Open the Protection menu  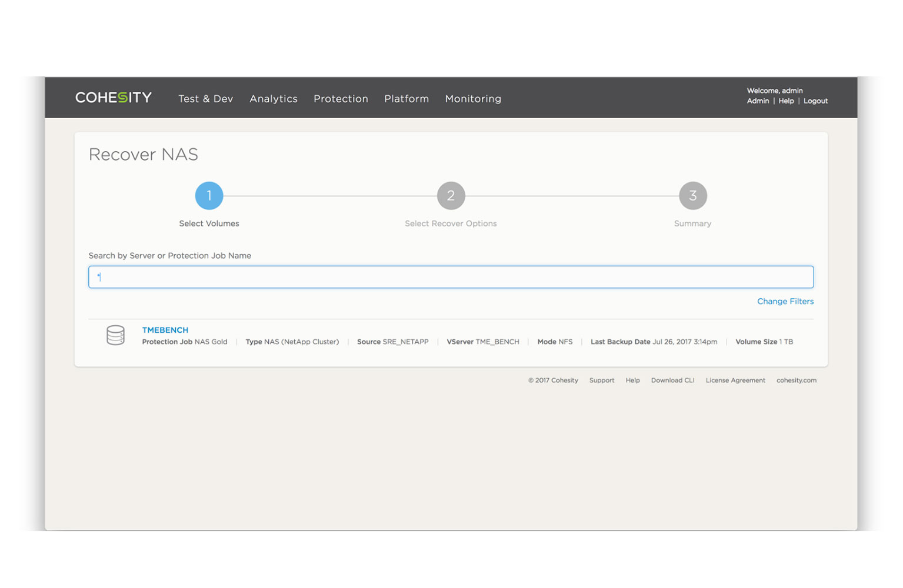click(341, 99)
